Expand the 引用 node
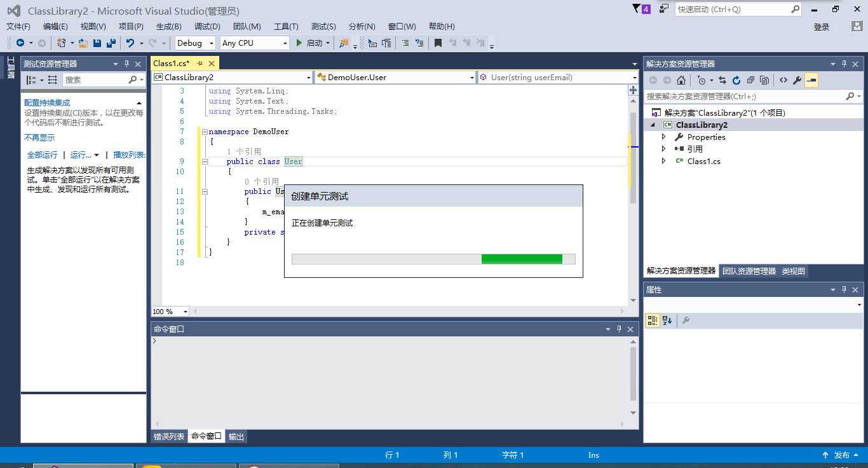This screenshot has width=868, height=468. (x=664, y=149)
